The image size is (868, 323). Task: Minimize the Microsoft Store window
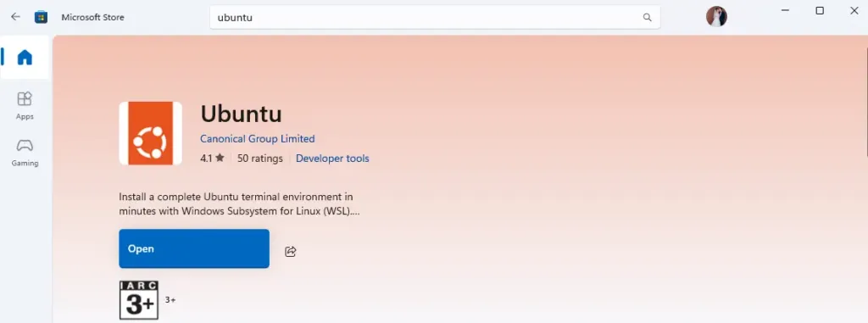pos(785,10)
